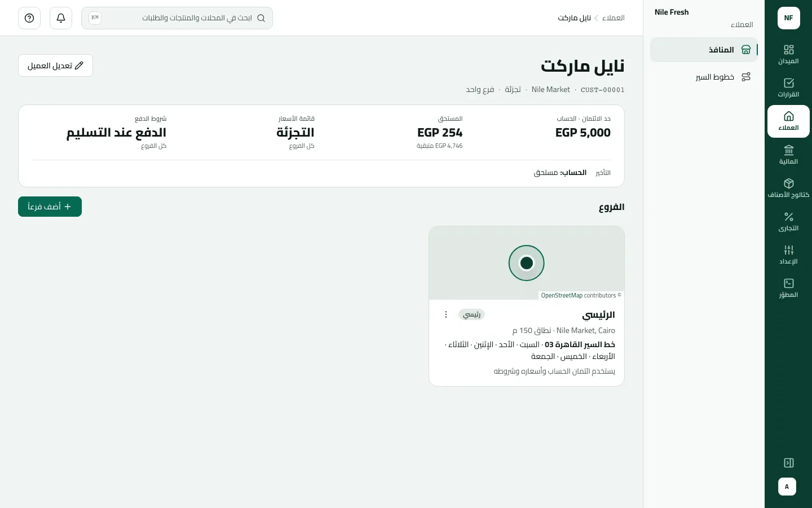Click التجزئة price list value
The width and height of the screenshot is (812, 508).
(x=295, y=133)
